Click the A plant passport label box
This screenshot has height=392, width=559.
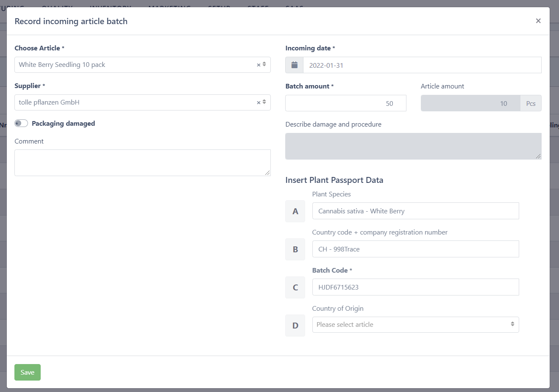click(295, 211)
